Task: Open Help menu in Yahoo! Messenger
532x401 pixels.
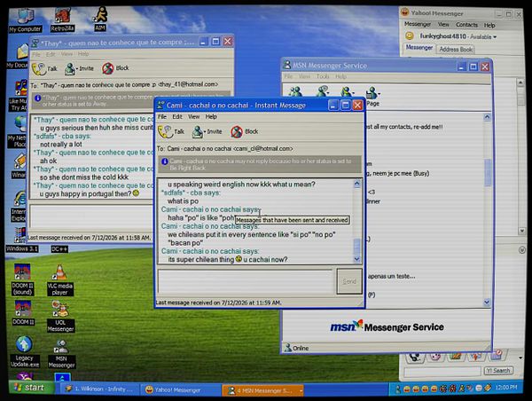Action: click(489, 25)
